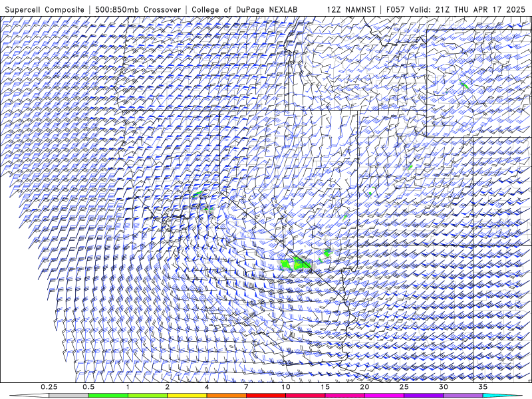Screen dimensions: 532x399
Task: Click the hot pink 15–20 color bar segment
Action: point(344,396)
